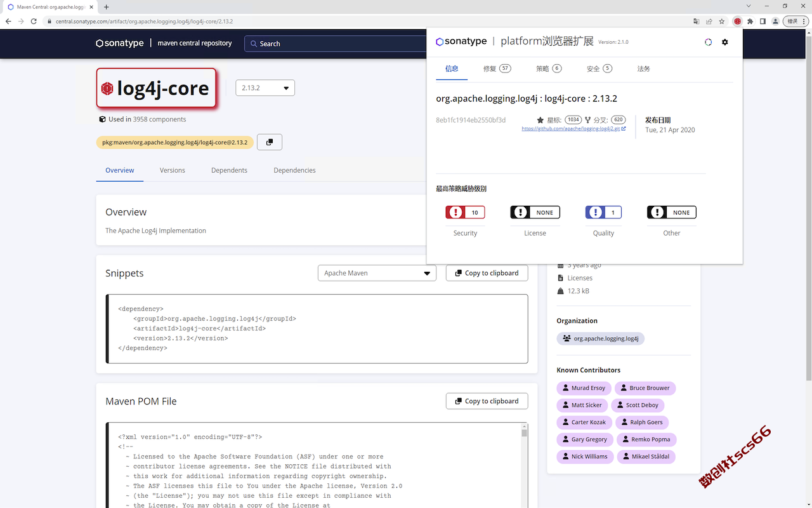Click the browser address bar
Image resolution: width=812 pixels, height=508 pixels.
(x=368, y=21)
